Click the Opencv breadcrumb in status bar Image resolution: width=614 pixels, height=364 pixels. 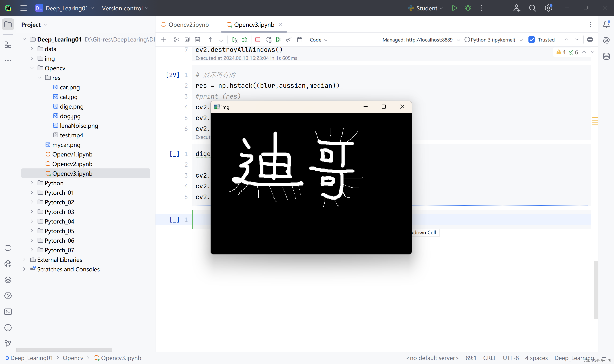point(73,358)
